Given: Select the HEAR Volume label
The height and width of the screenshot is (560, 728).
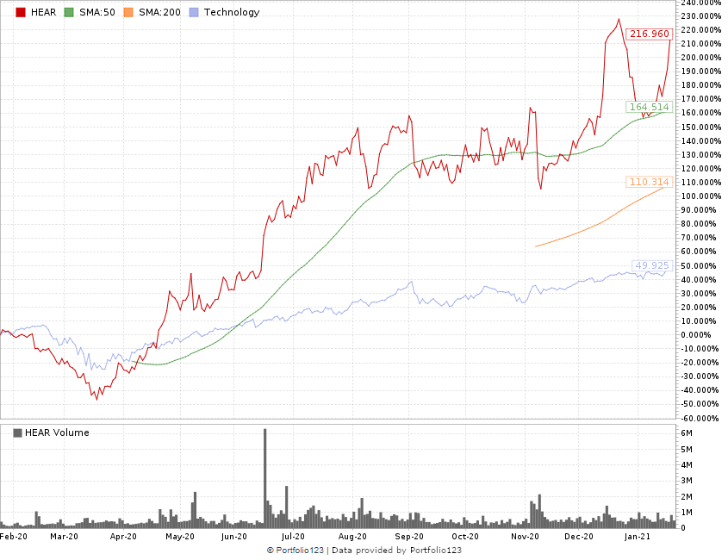Looking at the screenshot, I should (57, 432).
